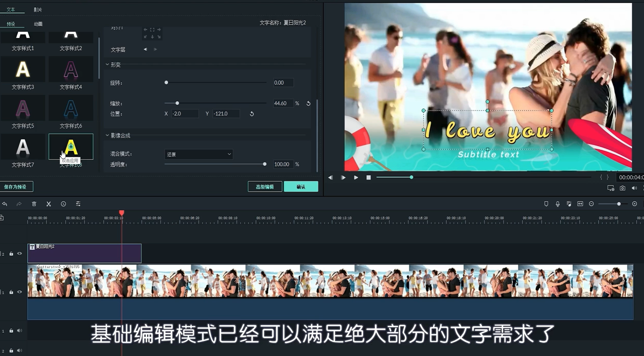Click the mark-in left brace icon
This screenshot has width=644, height=356.
pos(601,177)
